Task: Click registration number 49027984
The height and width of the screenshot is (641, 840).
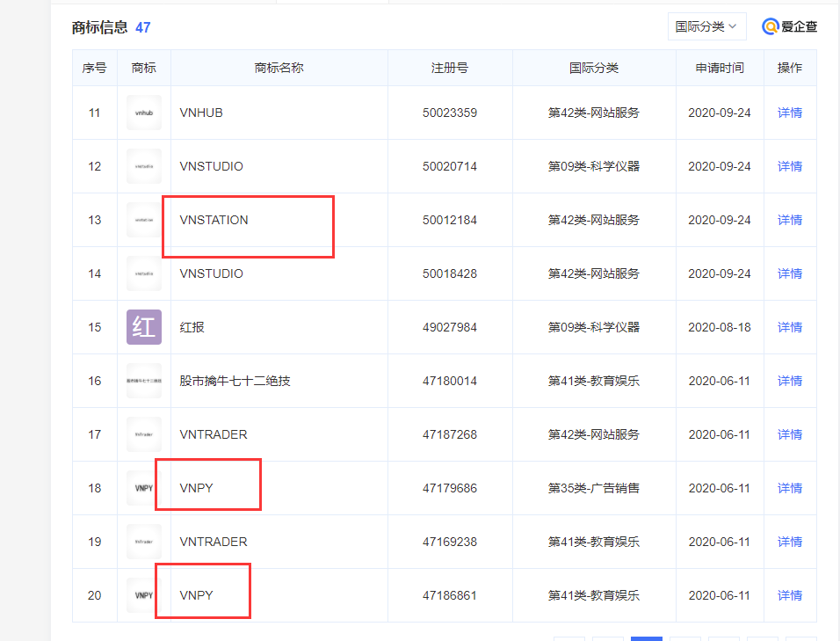Action: pyautogui.click(x=450, y=327)
